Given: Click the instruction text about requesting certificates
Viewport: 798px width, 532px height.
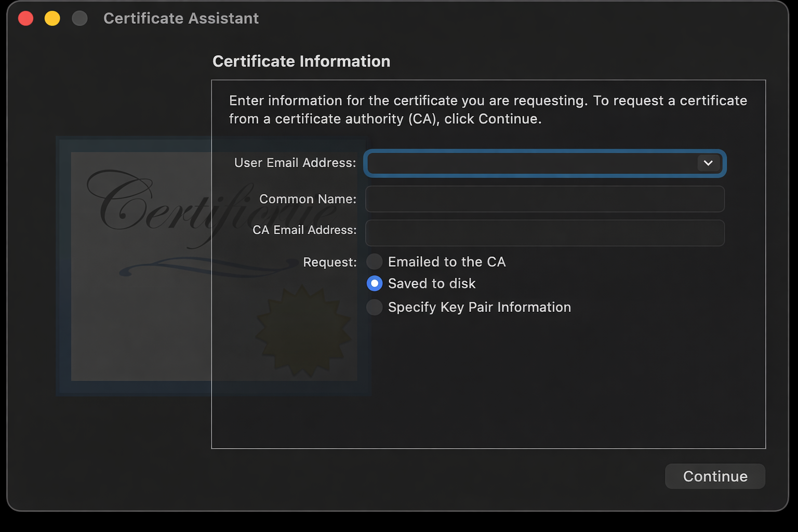Looking at the screenshot, I should click(488, 110).
